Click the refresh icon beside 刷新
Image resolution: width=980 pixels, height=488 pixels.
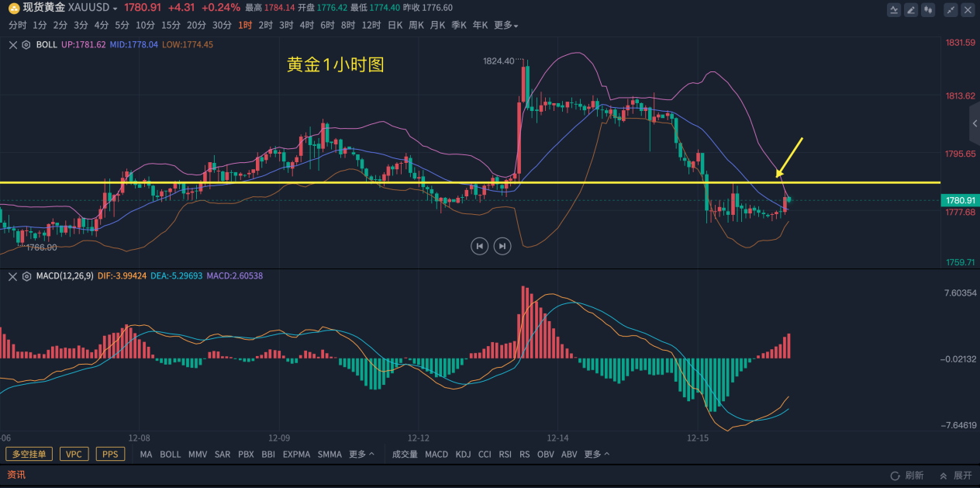pos(895,476)
